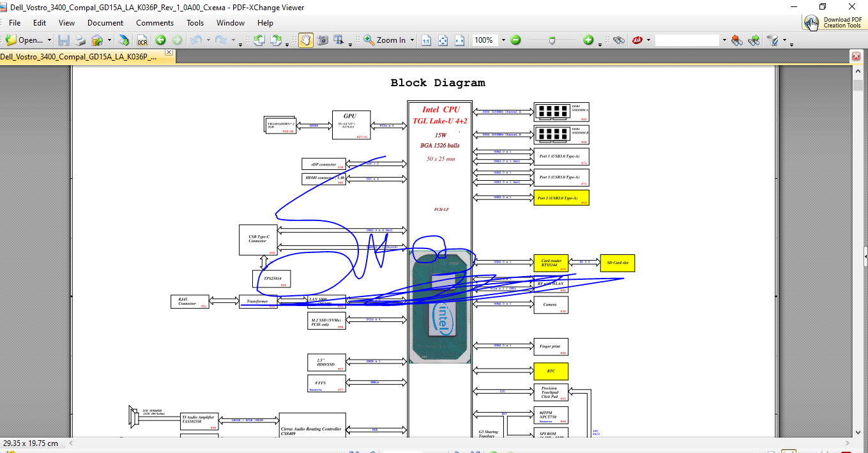This screenshot has width=868, height=453.
Task: Open the Undo history dropdown arrow
Action: point(208,40)
